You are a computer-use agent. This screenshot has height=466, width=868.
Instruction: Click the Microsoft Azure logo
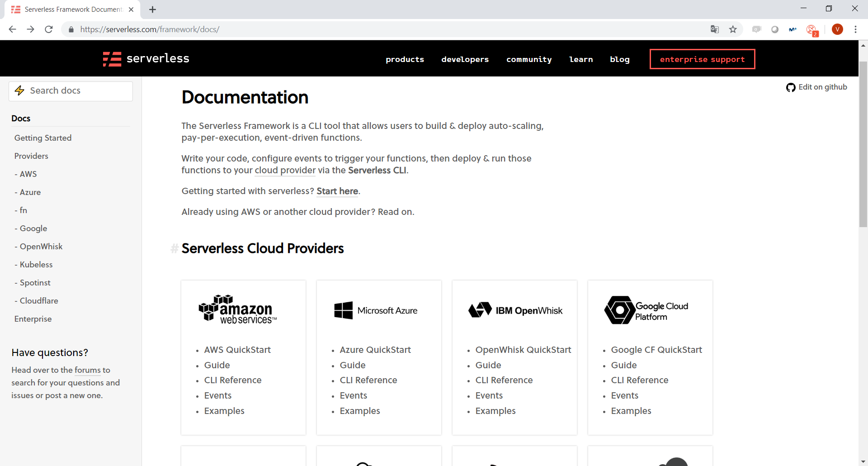[376, 310]
